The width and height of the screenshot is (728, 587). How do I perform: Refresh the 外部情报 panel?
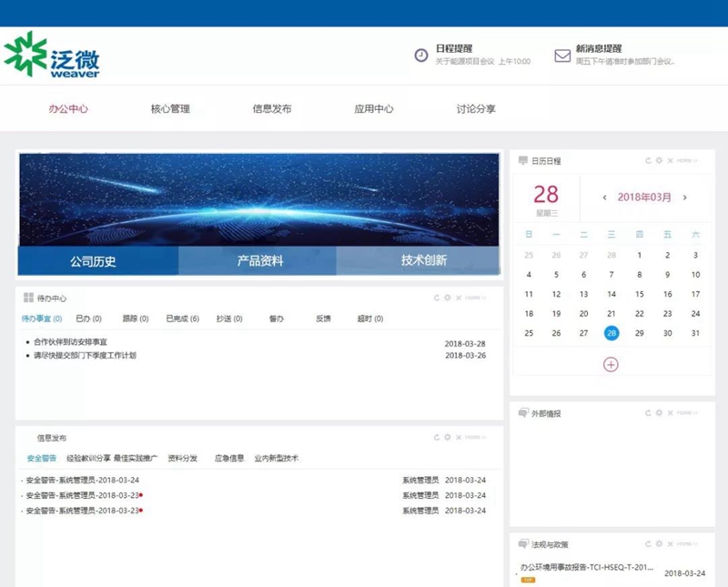point(648,413)
